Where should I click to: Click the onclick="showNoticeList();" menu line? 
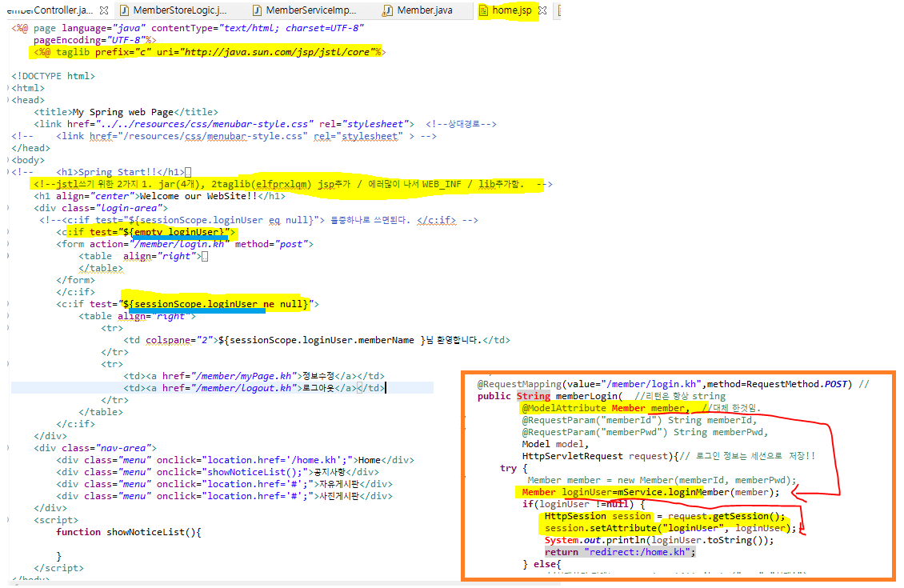coord(218,472)
